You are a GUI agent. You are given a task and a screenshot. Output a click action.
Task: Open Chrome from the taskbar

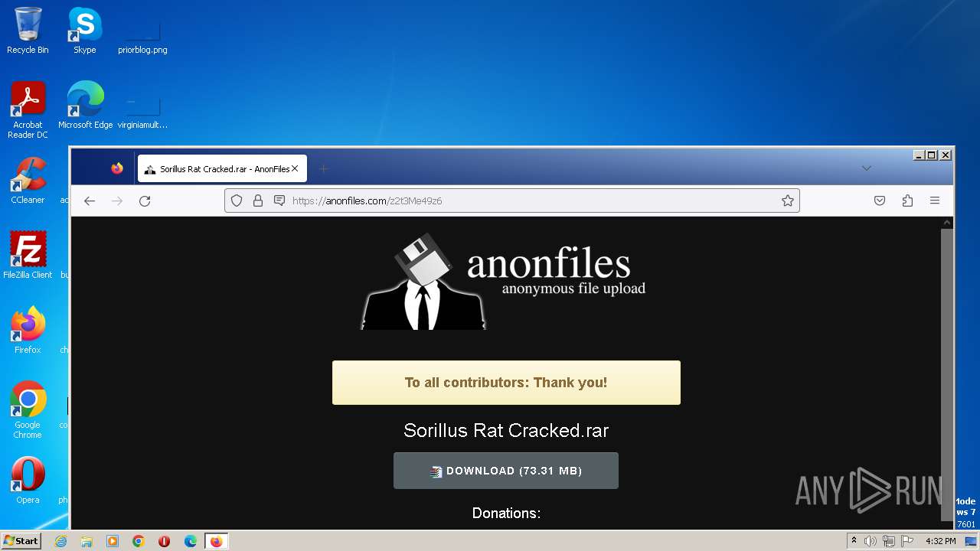(139, 541)
